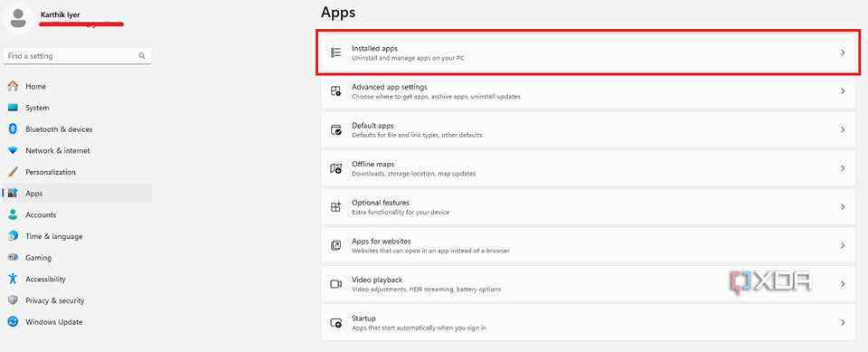Click 'Downloads, storage location, map updates' text
The height and width of the screenshot is (352, 868).
(413, 174)
